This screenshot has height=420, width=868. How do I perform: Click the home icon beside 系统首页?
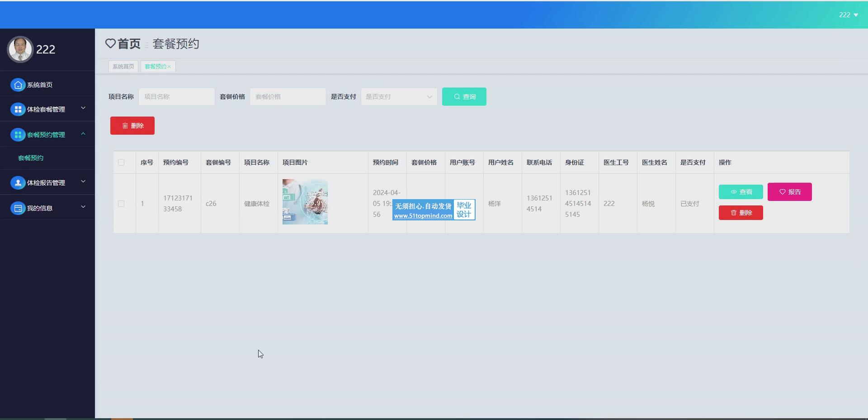pos(18,85)
